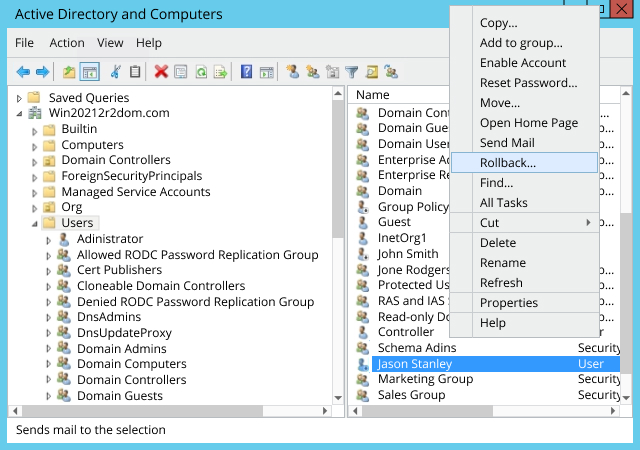Click tree pane horizontal scrollbar right arrow
Image resolution: width=640 pixels, height=450 pixels.
click(x=325, y=411)
